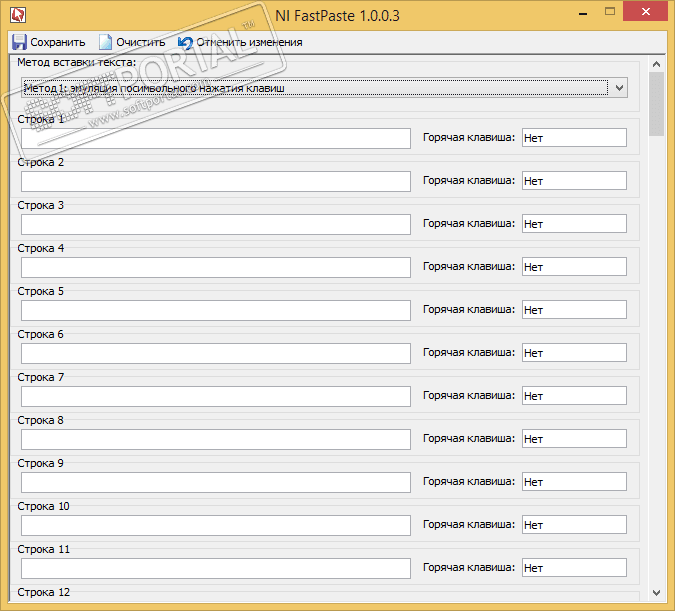This screenshot has height=611, width=675.
Task: Set hotkey field for Строка 8
Action: coord(574,439)
